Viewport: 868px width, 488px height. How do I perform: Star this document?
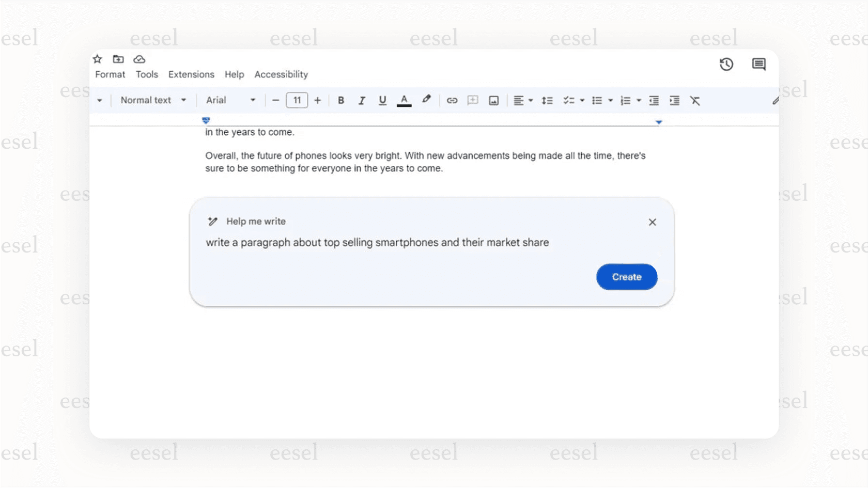(x=97, y=59)
